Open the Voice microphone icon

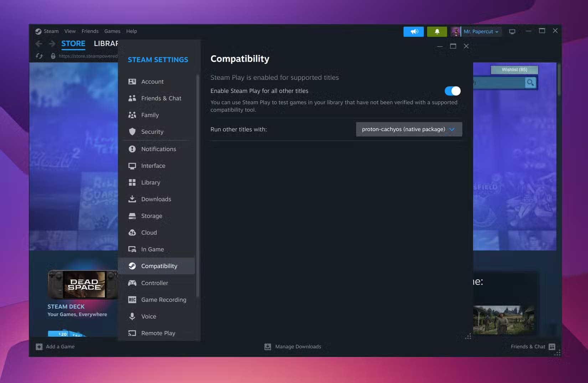point(132,316)
